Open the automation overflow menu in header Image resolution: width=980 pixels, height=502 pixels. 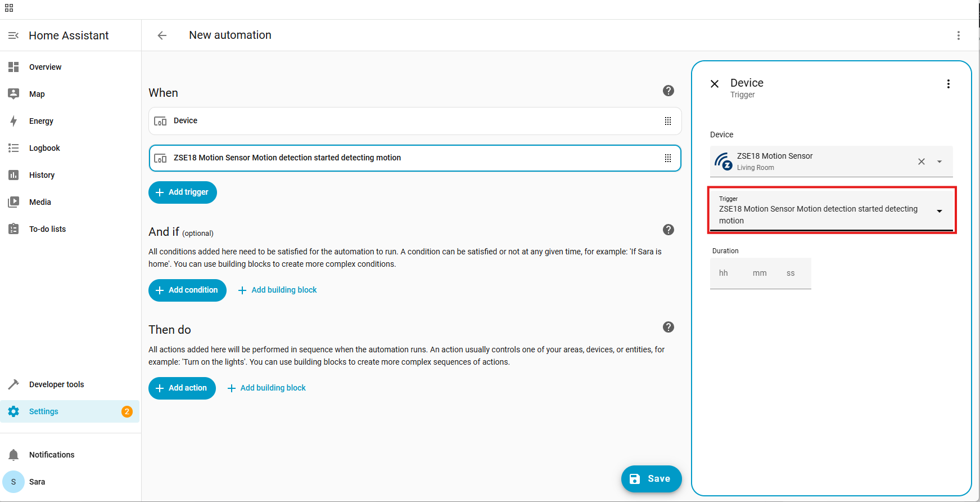pos(959,35)
